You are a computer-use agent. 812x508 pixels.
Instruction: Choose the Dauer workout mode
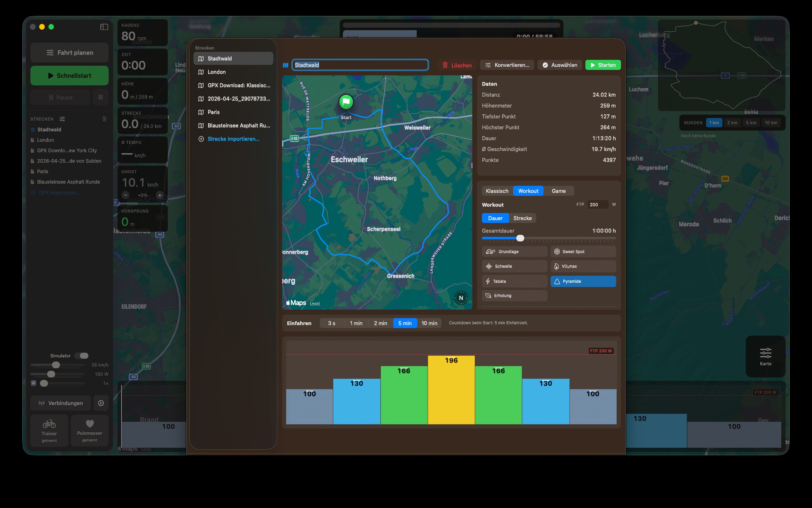pyautogui.click(x=495, y=218)
